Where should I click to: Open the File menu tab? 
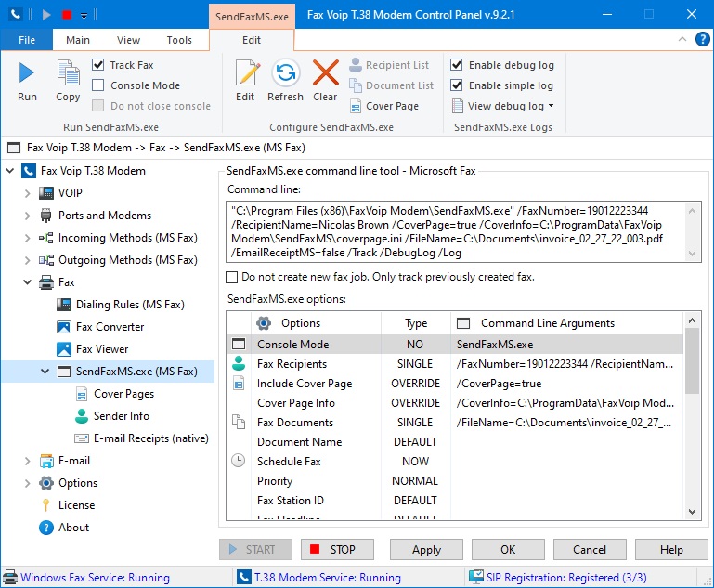tap(27, 40)
